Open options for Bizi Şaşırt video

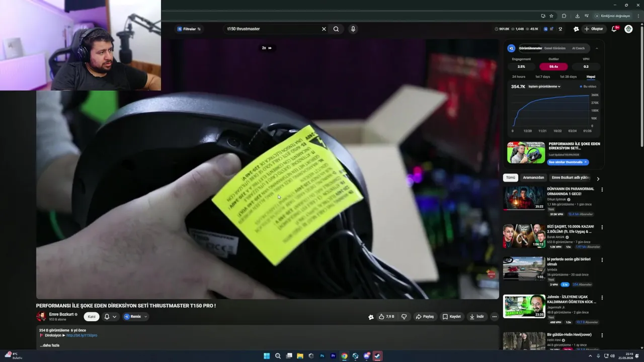pyautogui.click(x=602, y=227)
